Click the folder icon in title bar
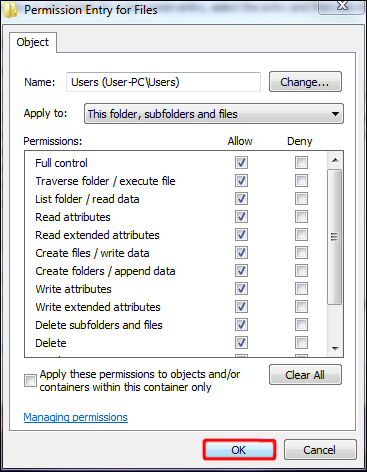The height and width of the screenshot is (472, 367). coord(11,9)
